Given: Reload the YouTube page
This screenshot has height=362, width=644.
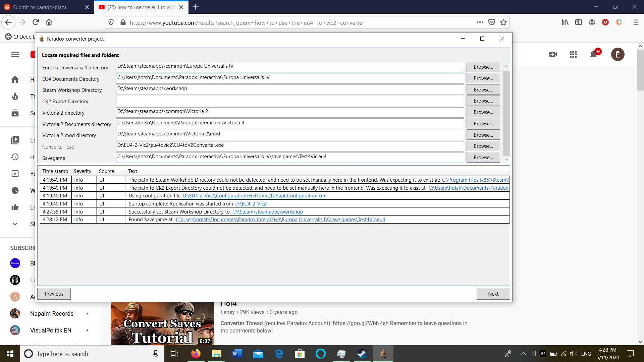Looking at the screenshot, I should pos(36,22).
